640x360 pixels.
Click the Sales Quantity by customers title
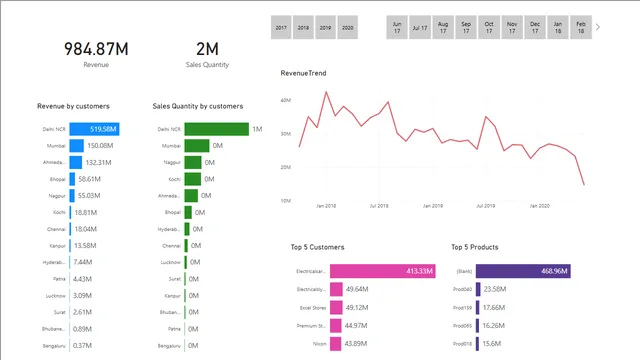198,106
